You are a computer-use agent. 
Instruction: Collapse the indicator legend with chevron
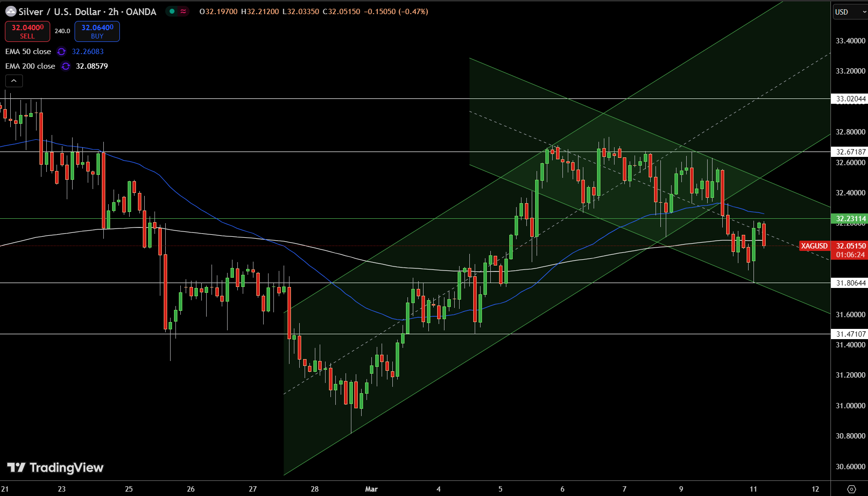tap(14, 81)
